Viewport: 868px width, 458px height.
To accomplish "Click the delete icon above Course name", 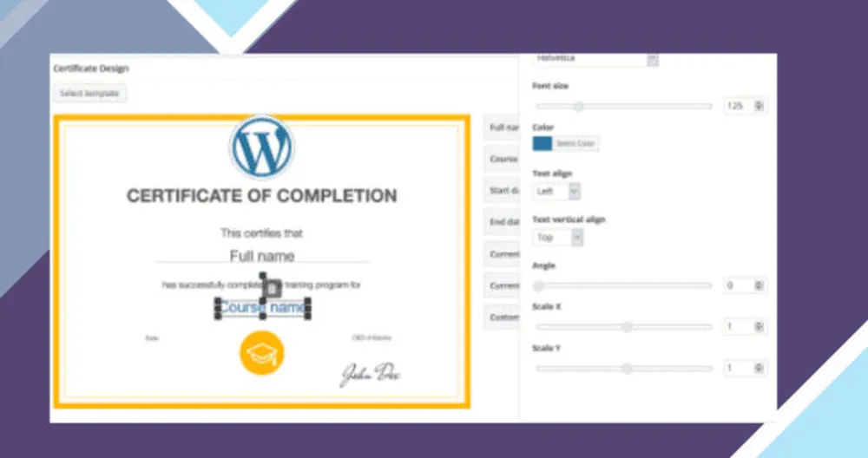I will tap(271, 287).
